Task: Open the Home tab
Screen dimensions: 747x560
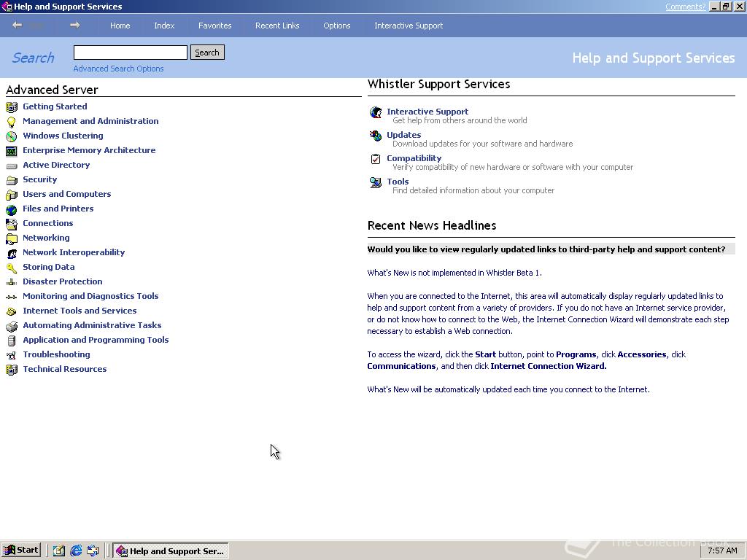Action: pyautogui.click(x=120, y=26)
